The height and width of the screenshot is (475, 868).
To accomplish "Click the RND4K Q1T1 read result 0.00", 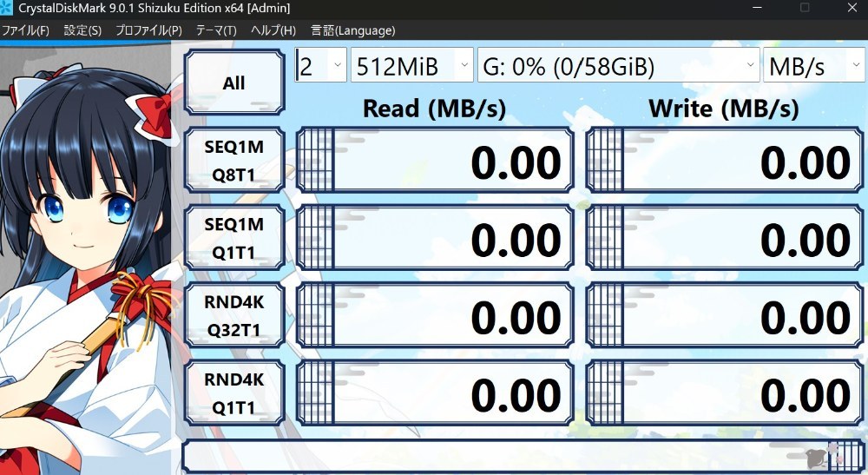I will [x=435, y=393].
